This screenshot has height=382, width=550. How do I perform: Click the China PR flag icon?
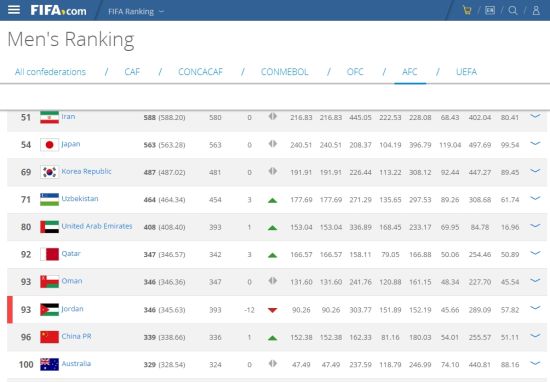(49, 337)
